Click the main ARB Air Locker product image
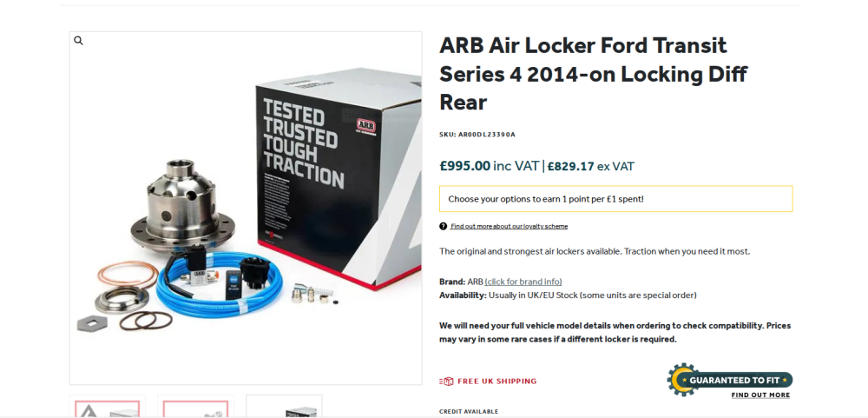Screen dimensions: 868x418 246,209
